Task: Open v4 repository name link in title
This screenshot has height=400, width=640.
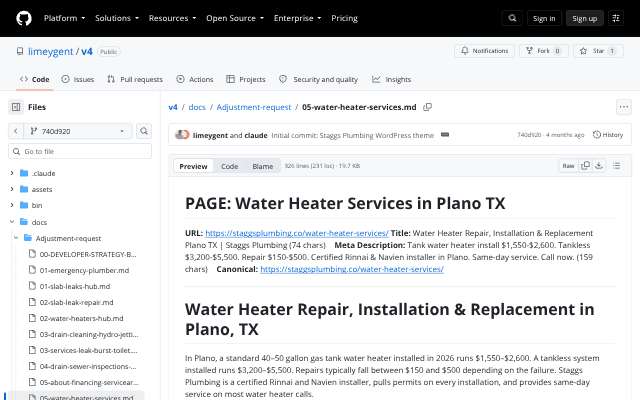Action: pyautogui.click(x=87, y=51)
